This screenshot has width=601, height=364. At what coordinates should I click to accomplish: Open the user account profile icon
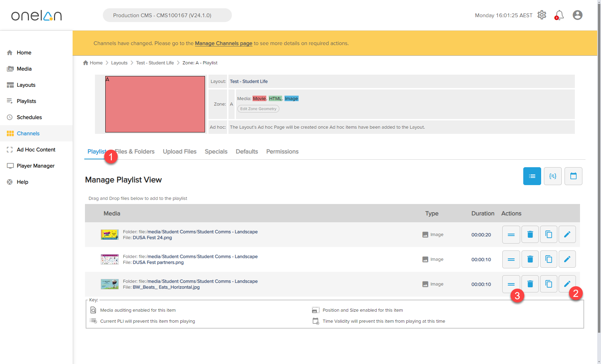pyautogui.click(x=577, y=15)
